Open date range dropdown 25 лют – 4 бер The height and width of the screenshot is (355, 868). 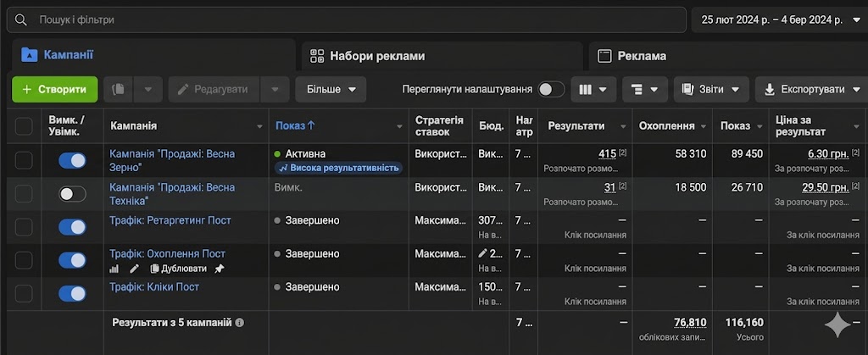pyautogui.click(x=780, y=19)
